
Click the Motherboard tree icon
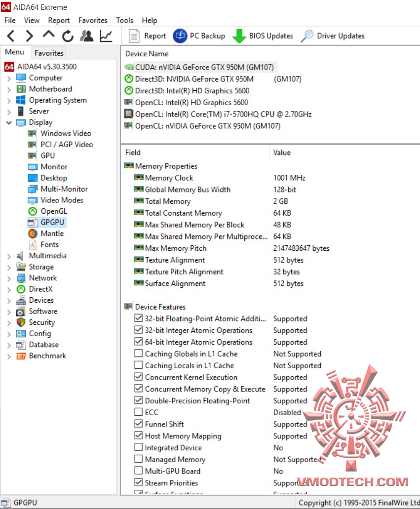[x=21, y=89]
